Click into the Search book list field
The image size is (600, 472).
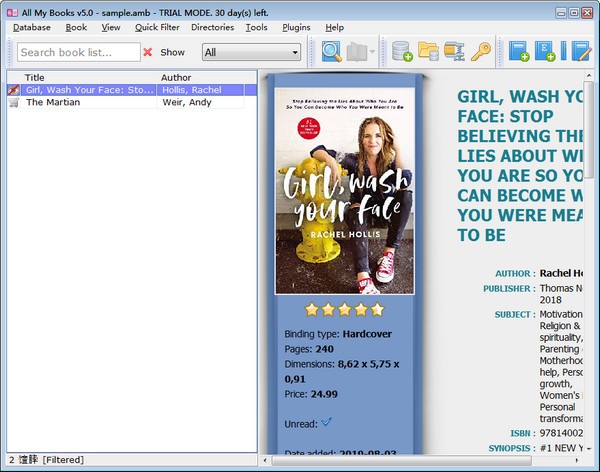(x=78, y=52)
